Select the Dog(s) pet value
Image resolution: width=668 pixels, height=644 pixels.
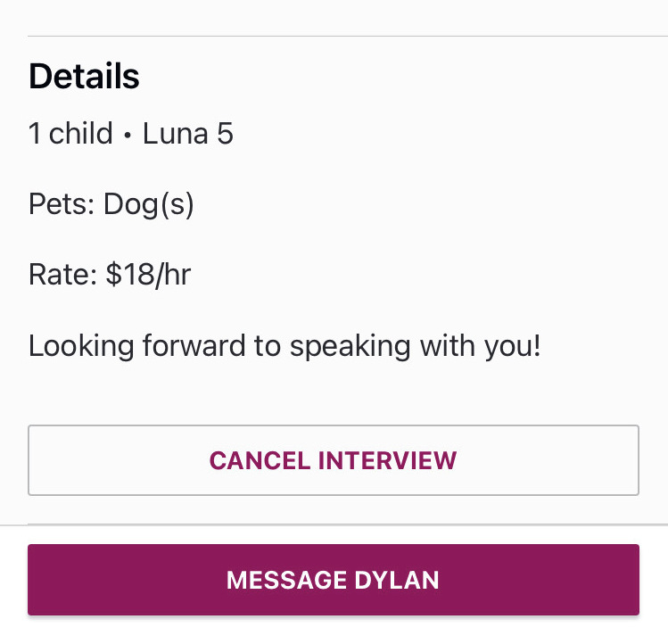149,204
